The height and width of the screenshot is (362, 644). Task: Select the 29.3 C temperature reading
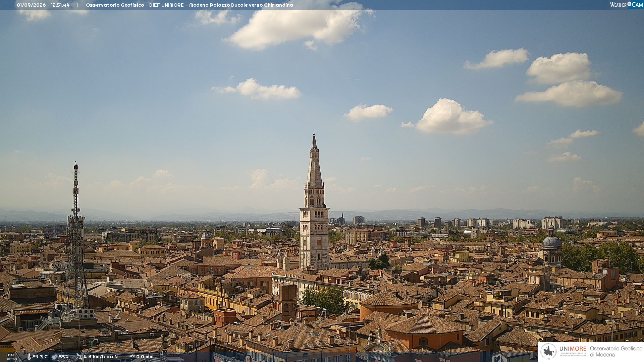(40, 357)
